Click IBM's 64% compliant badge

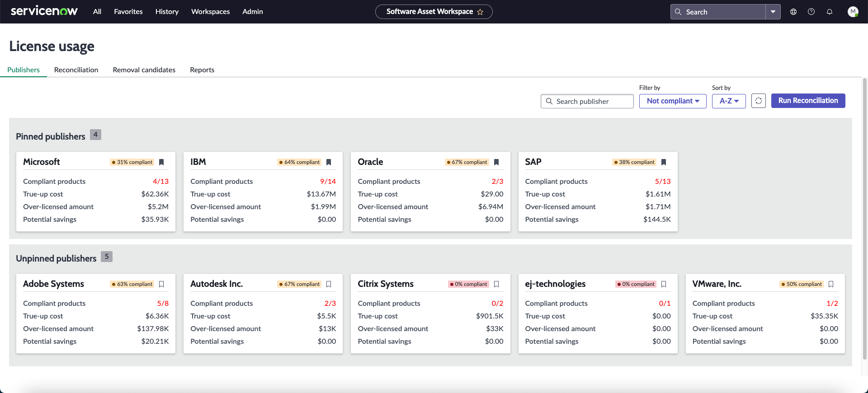pyautogui.click(x=300, y=162)
